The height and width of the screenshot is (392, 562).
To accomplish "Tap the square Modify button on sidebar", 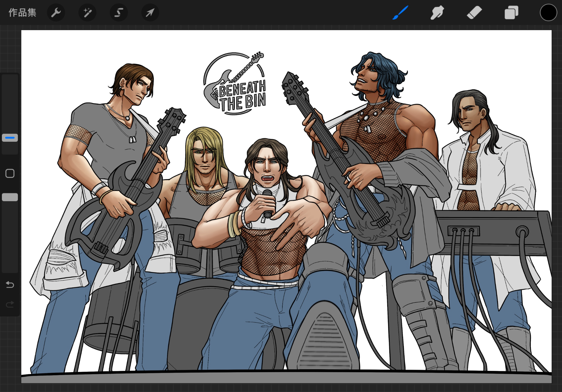I will pos(10,173).
